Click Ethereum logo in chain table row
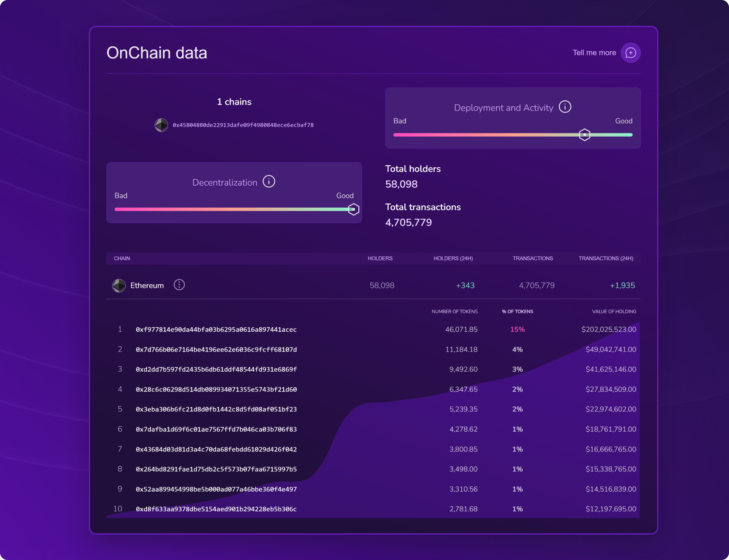Screen dimensions: 729x560 119,286
